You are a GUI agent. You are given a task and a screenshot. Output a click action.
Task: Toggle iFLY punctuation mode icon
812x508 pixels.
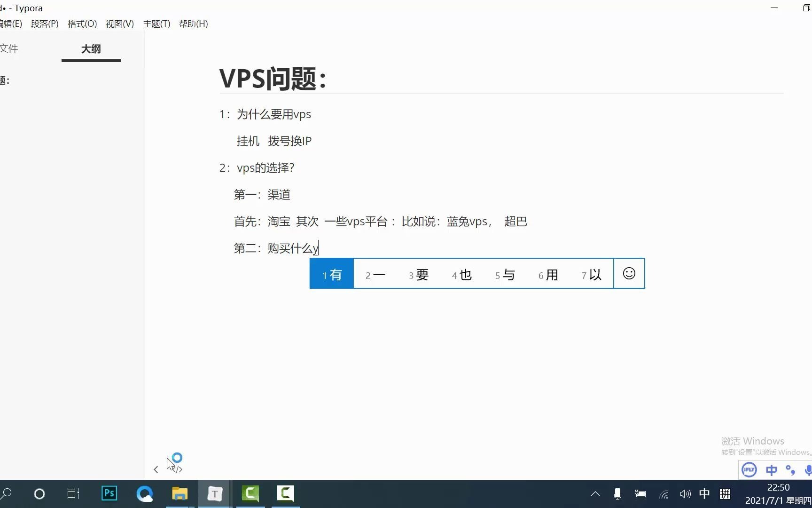[790, 470]
